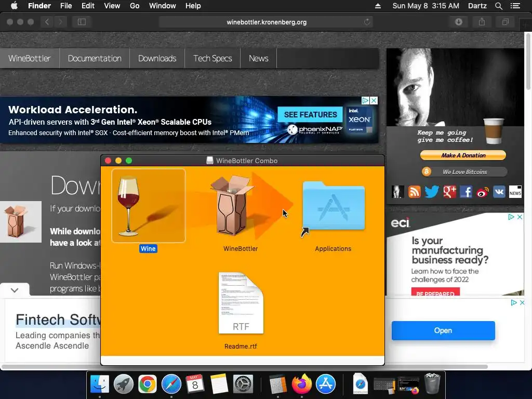The width and height of the screenshot is (532, 399).
Task: Select the WineBottler box app icon
Action: (232, 206)
